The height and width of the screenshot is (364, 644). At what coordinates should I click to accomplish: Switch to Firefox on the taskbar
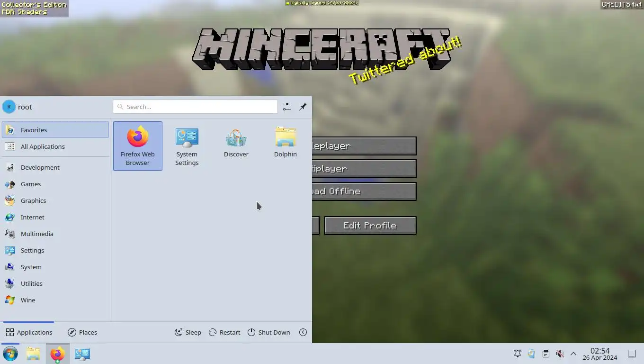pos(57,354)
